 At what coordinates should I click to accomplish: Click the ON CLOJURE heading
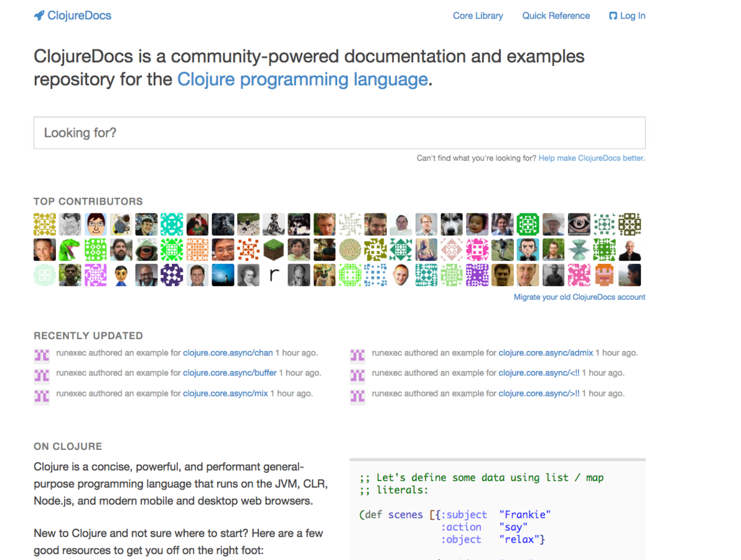click(68, 447)
